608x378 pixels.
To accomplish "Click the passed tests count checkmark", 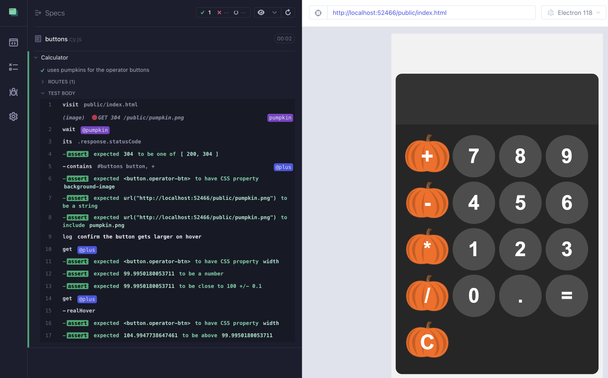I will click(202, 12).
